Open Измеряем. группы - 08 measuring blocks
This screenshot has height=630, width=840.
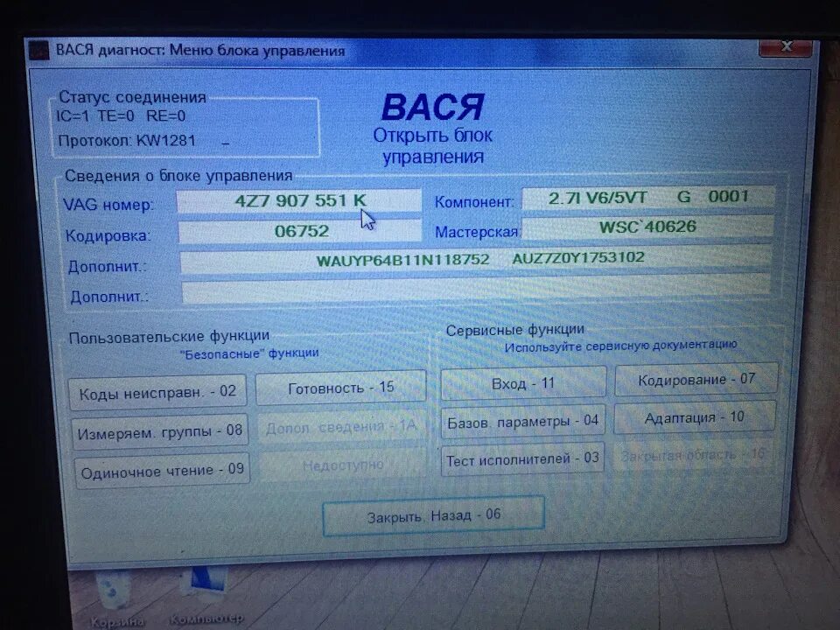click(x=159, y=431)
